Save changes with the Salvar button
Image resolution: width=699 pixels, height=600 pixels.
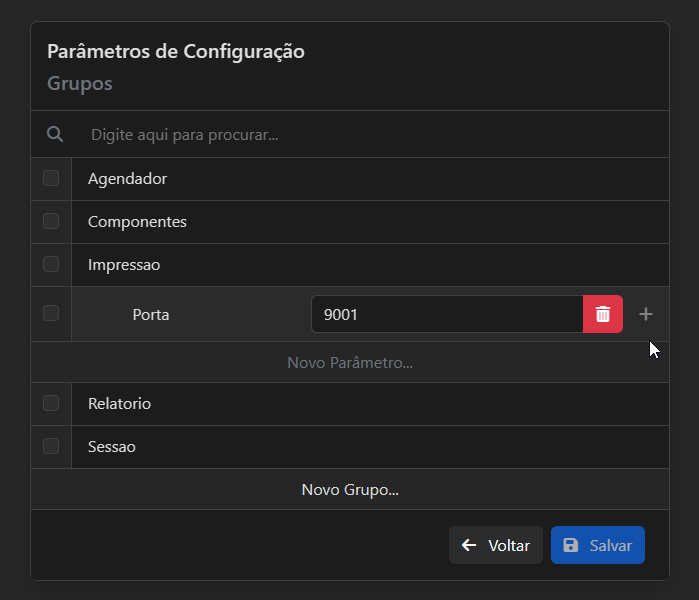(598, 545)
